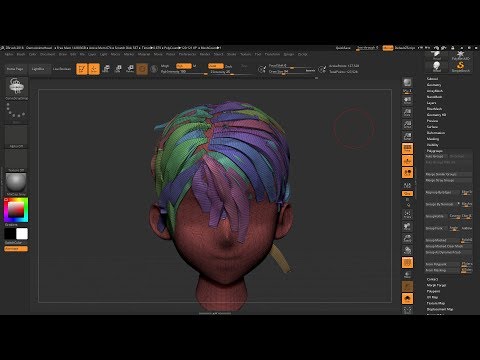This screenshot has height=360, width=480.
Task: Open the Alpha Off selector
Action: tap(16, 136)
